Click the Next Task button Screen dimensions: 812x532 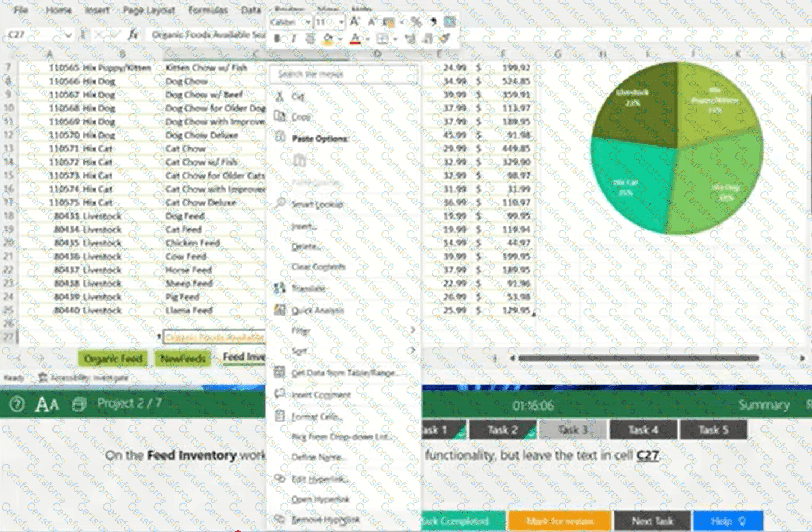coord(652,521)
